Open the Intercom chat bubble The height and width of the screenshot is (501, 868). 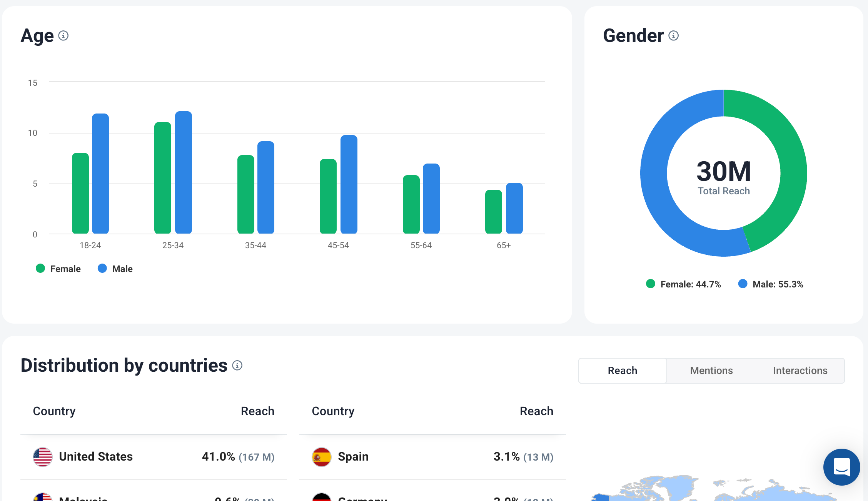point(841,467)
